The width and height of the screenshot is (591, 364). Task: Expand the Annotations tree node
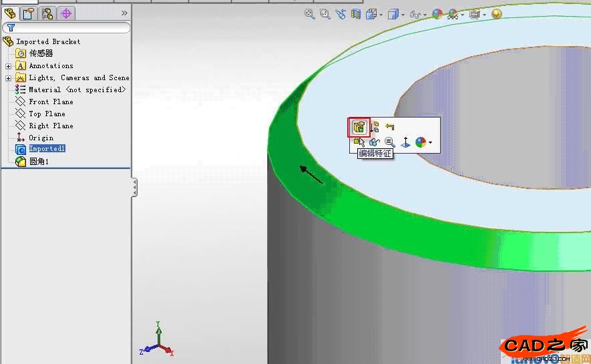coord(8,66)
